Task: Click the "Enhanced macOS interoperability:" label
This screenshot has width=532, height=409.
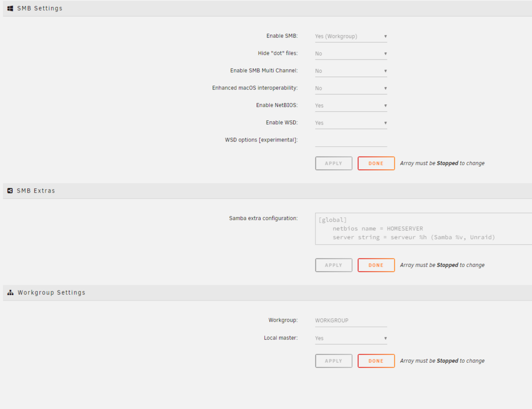Action: [255, 88]
